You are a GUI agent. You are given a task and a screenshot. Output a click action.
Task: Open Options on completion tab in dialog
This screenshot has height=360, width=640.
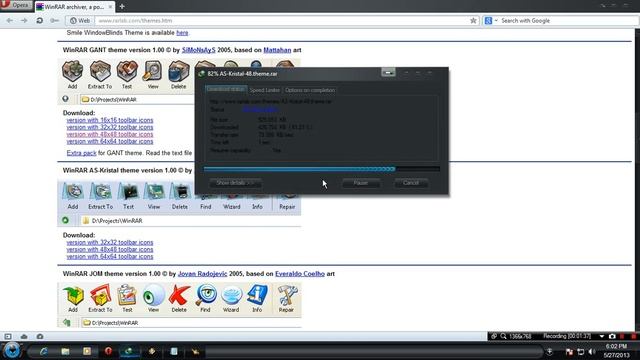coord(310,90)
